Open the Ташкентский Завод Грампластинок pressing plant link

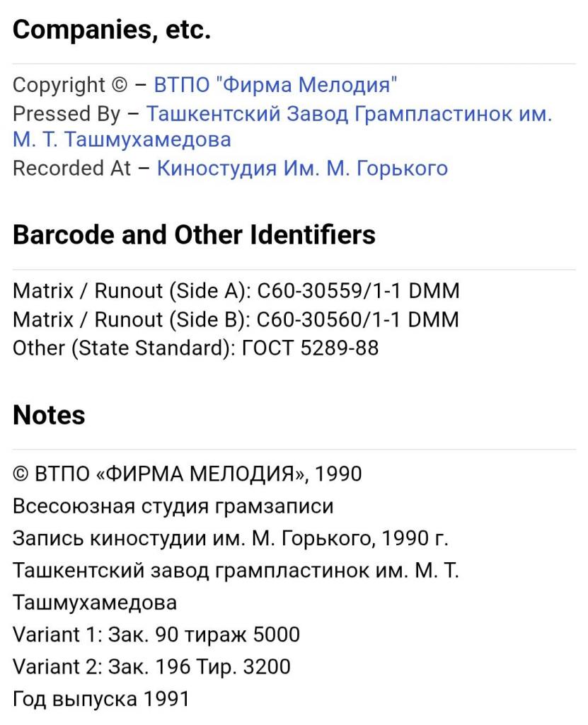click(349, 114)
